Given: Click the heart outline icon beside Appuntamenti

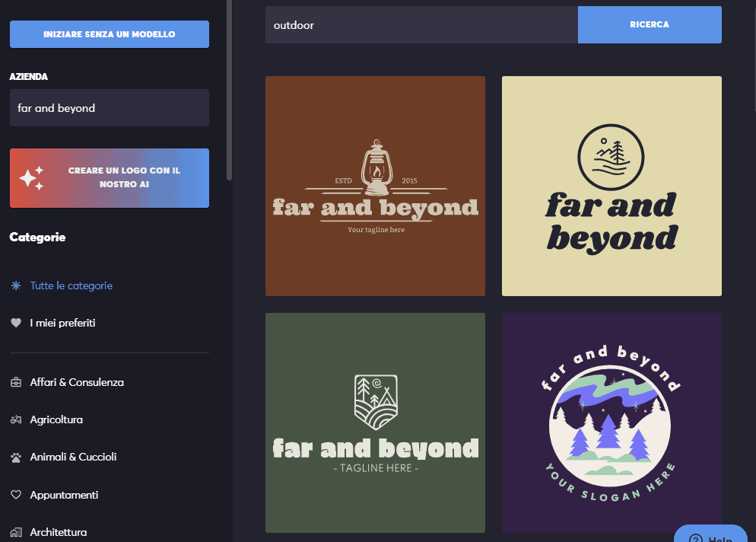Looking at the screenshot, I should pos(16,496).
